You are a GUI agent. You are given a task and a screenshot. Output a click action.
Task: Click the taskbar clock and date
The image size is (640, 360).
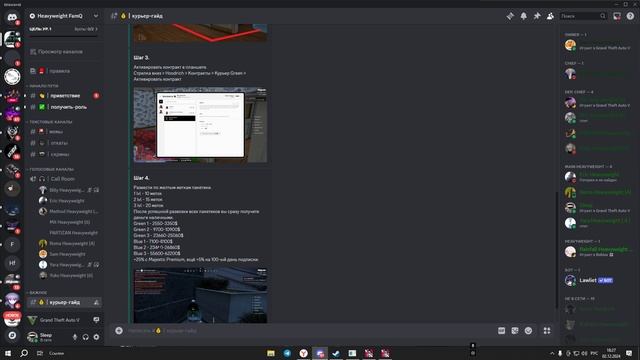pos(611,353)
